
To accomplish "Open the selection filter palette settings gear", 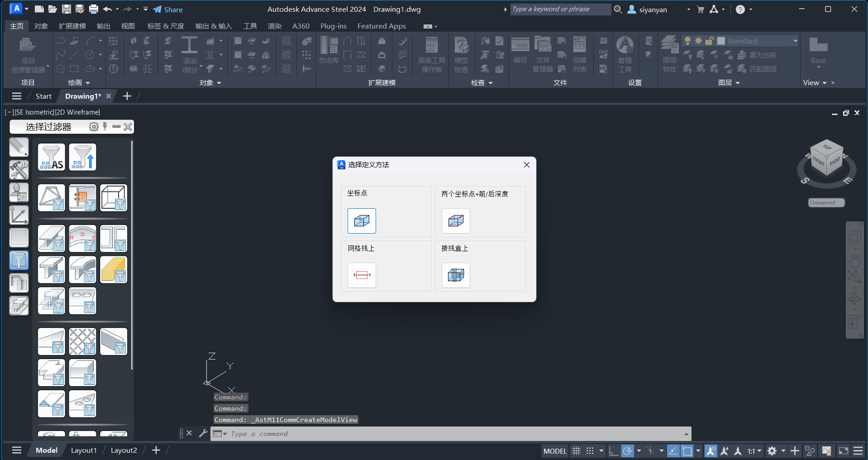I will [94, 127].
